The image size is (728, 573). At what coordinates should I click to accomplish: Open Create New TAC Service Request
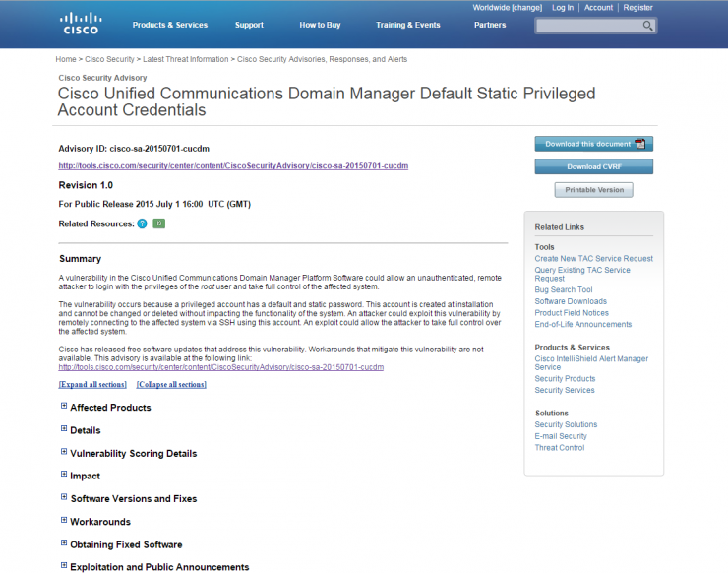coord(593,258)
